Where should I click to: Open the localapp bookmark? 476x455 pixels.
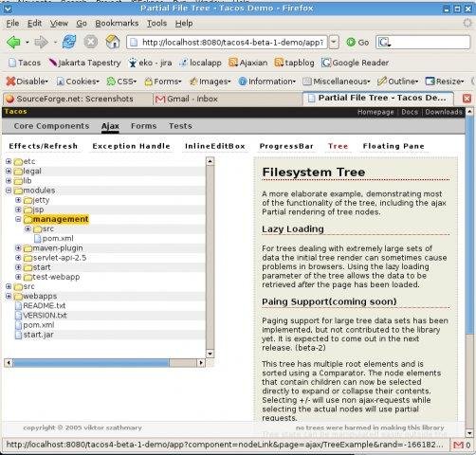200,63
